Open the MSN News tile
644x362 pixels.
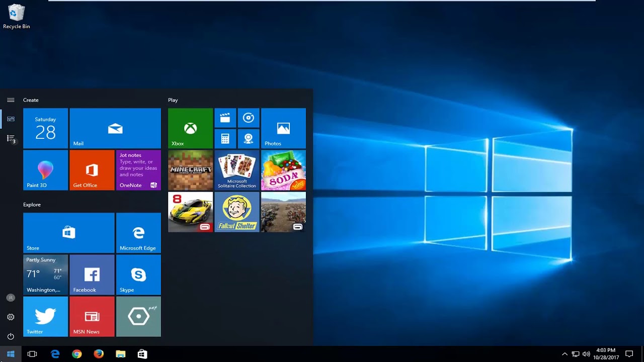(x=92, y=316)
